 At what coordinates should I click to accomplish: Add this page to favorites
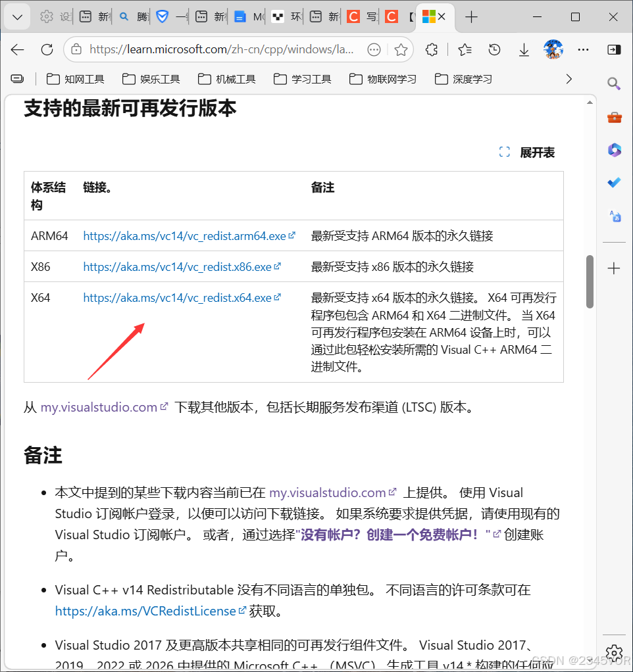coord(402,49)
